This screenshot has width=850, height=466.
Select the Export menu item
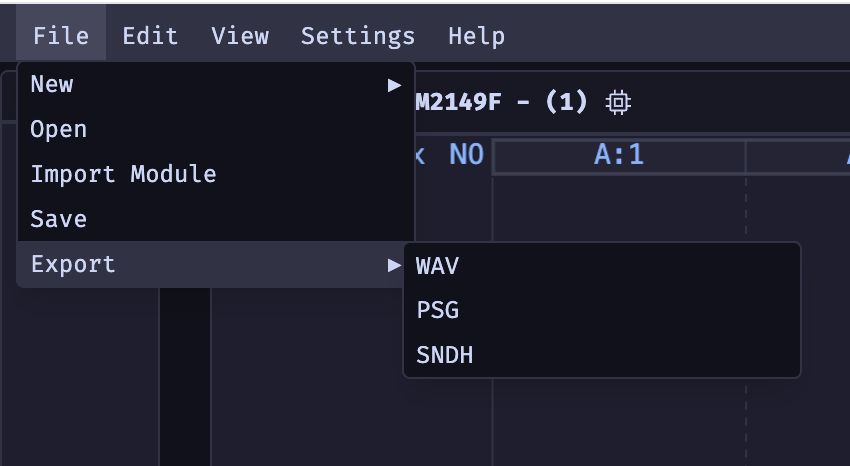[216, 264]
